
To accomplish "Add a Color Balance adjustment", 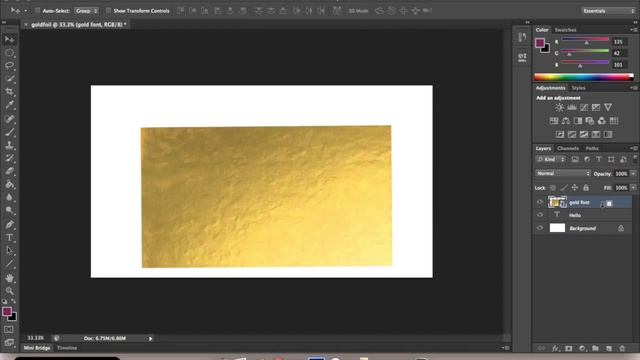I will tap(566, 121).
